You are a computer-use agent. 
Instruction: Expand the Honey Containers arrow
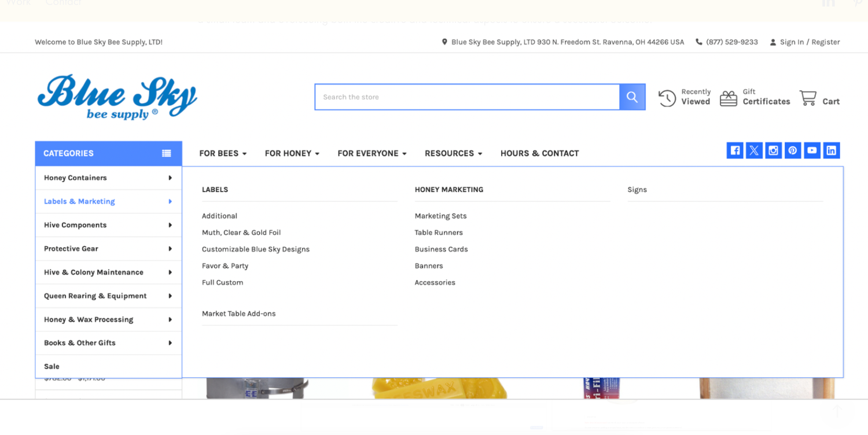pyautogui.click(x=170, y=178)
